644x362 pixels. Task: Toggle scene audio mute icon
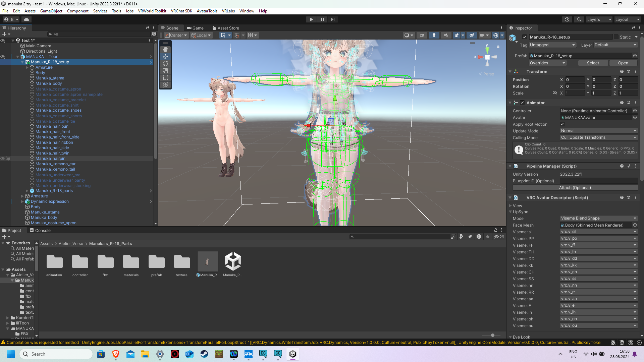446,35
